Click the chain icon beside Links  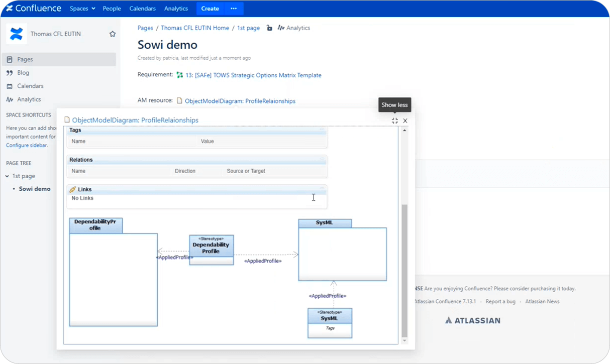[73, 189]
